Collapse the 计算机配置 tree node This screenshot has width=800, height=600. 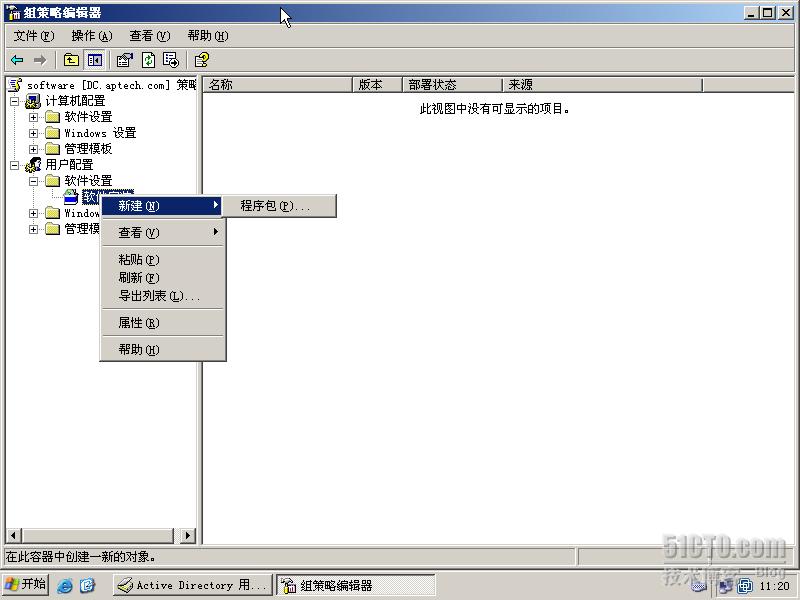click(15, 101)
